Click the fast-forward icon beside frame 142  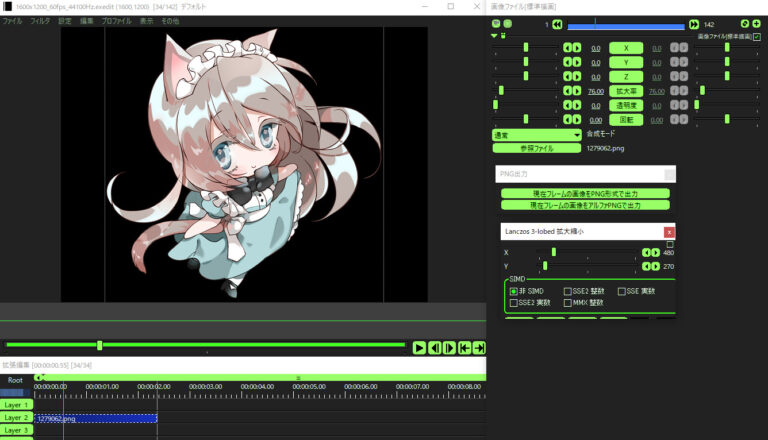point(694,23)
